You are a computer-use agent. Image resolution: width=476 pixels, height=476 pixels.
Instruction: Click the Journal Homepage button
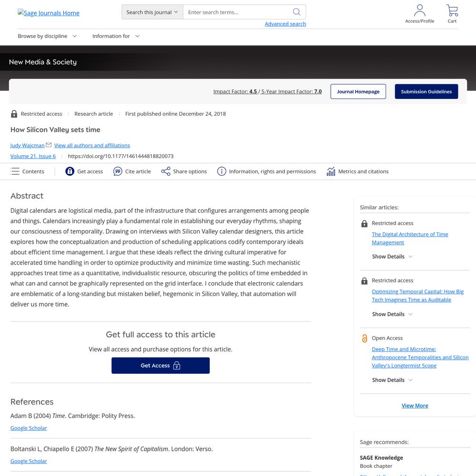pos(358,91)
